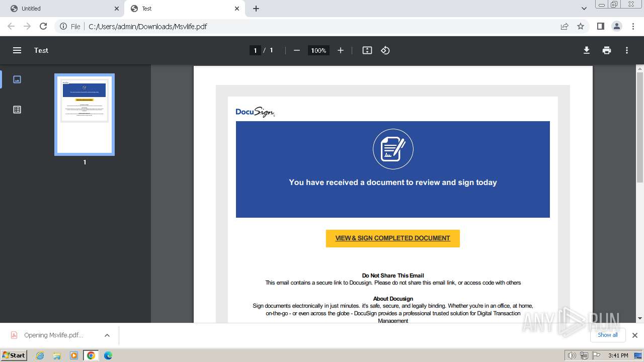Share this page icon in address bar
Screen dimensions: 644x362
click(565, 26)
